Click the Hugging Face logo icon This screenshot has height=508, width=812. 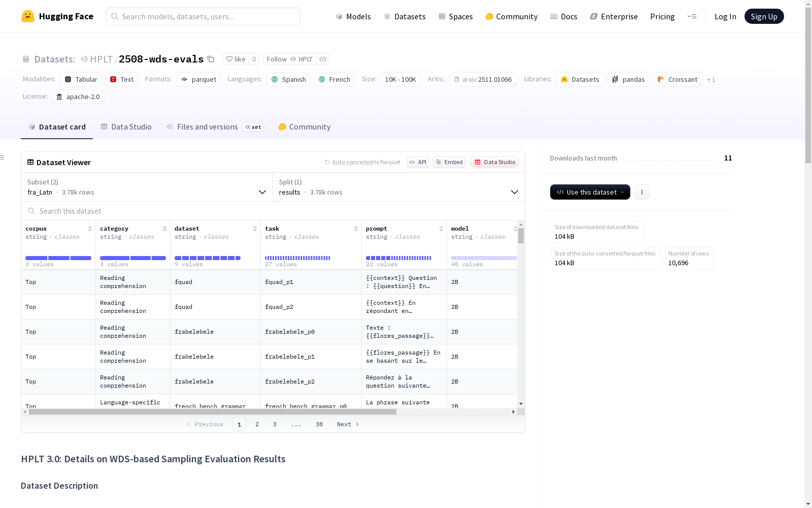pyautogui.click(x=28, y=16)
